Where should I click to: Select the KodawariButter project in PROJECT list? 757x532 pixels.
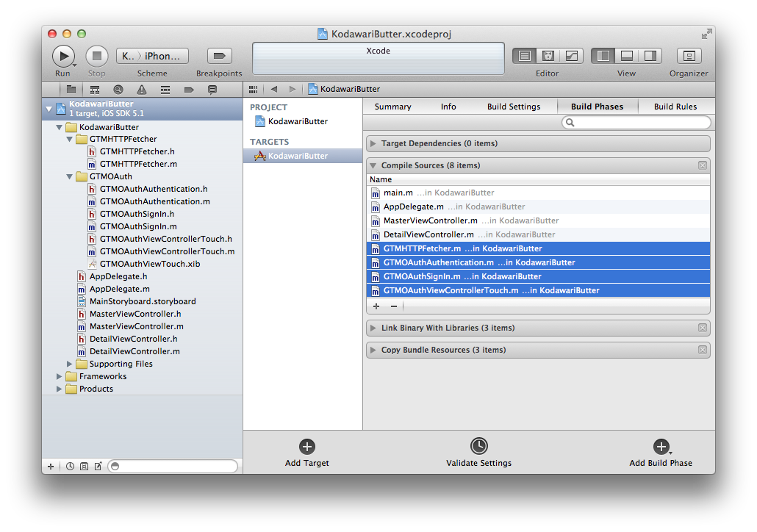(x=292, y=122)
